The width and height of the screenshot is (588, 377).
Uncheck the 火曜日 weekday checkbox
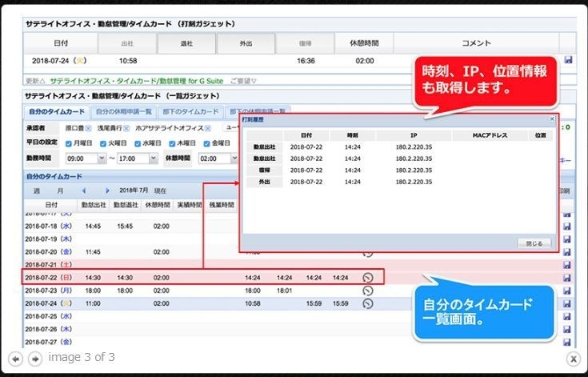coord(102,143)
